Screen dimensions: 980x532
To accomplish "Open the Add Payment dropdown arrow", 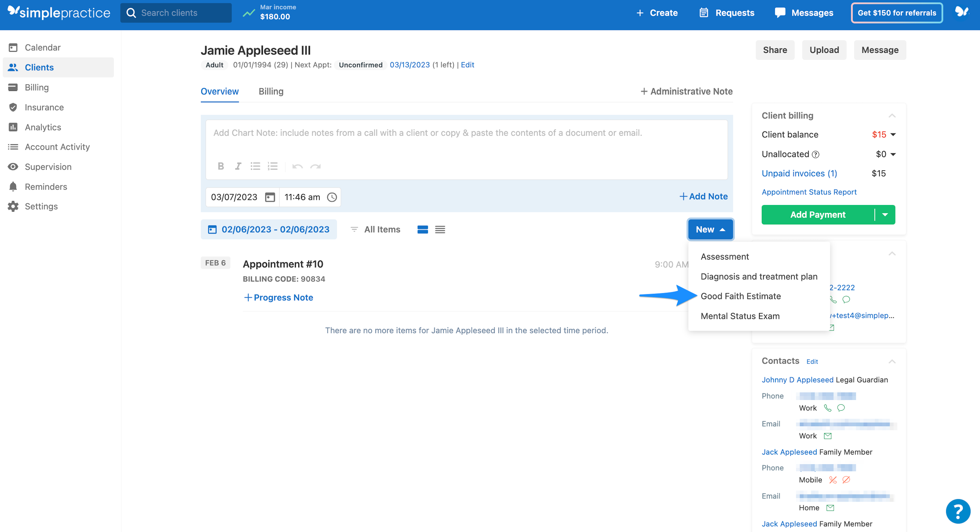I will 885,214.
